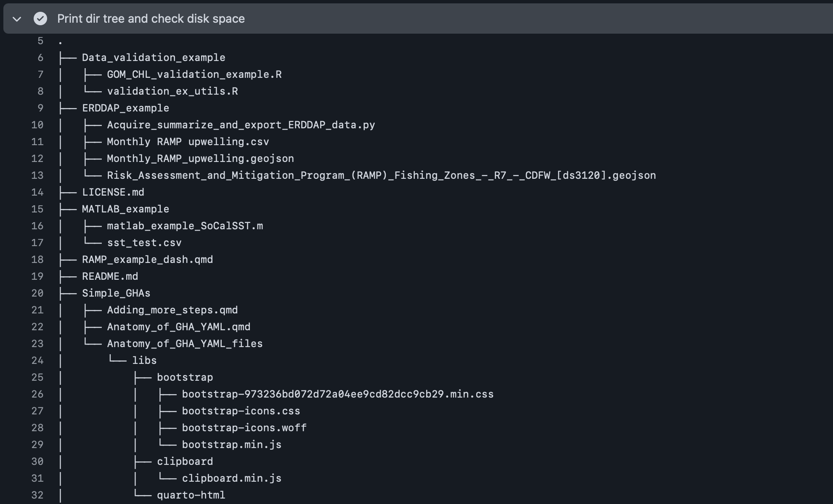Click Anatomy_of_GHA_YAML.qmd line
The height and width of the screenshot is (504, 833).
pos(178,327)
